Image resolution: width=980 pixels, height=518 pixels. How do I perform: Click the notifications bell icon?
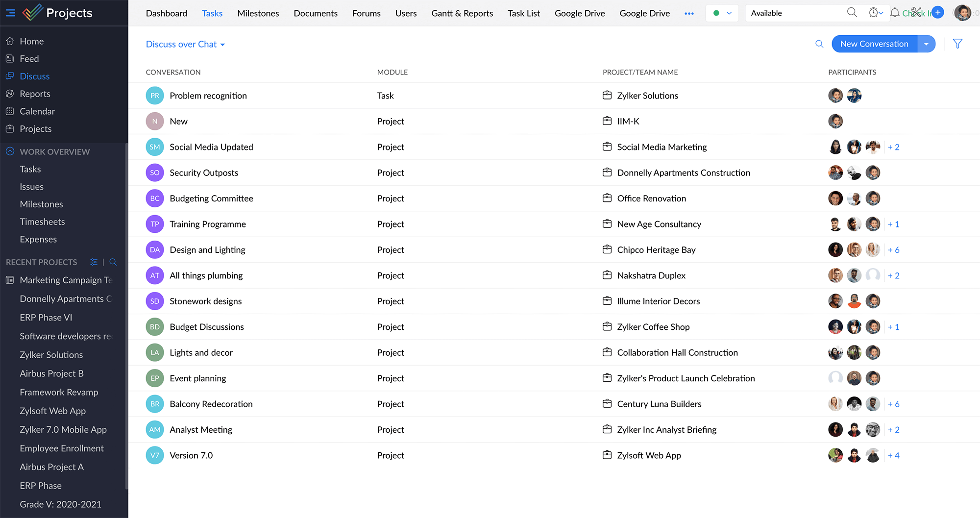895,13
